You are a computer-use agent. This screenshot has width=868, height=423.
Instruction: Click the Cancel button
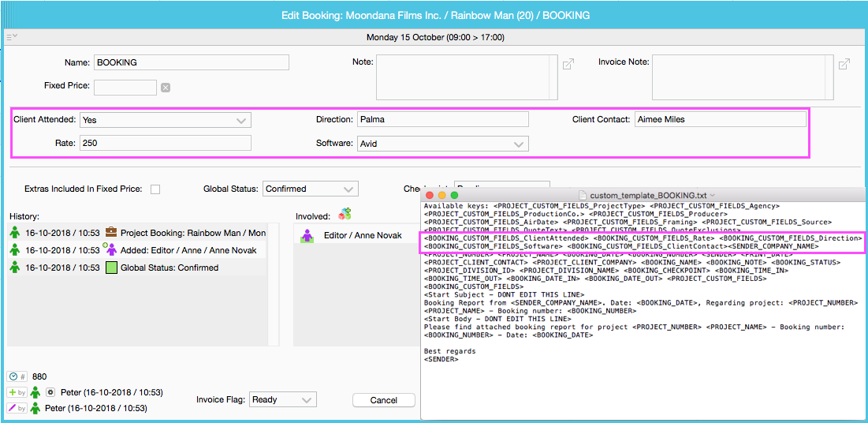click(384, 400)
